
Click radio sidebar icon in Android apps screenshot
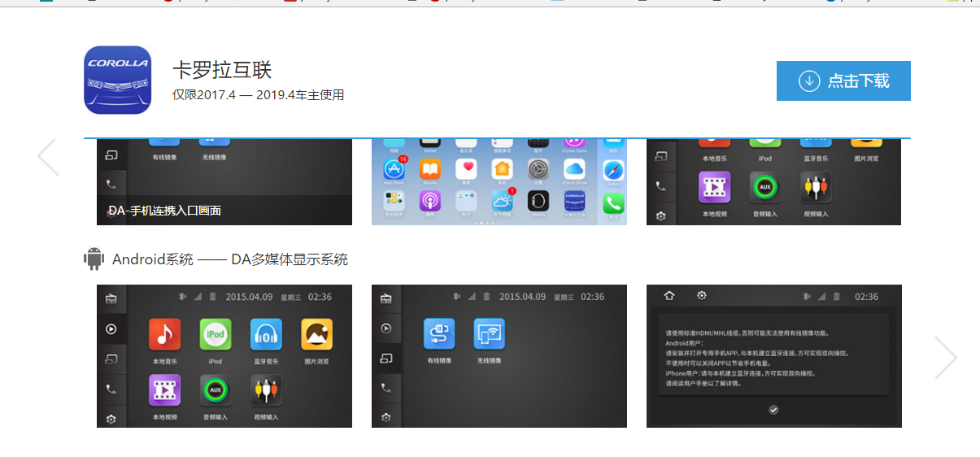point(111,298)
